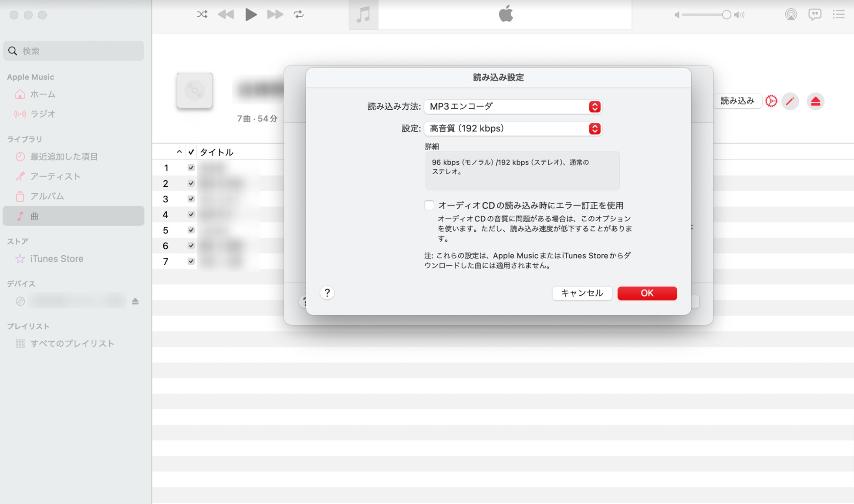854x504 pixels.
Task: Click the Apple logo in the display
Action: pyautogui.click(x=506, y=14)
